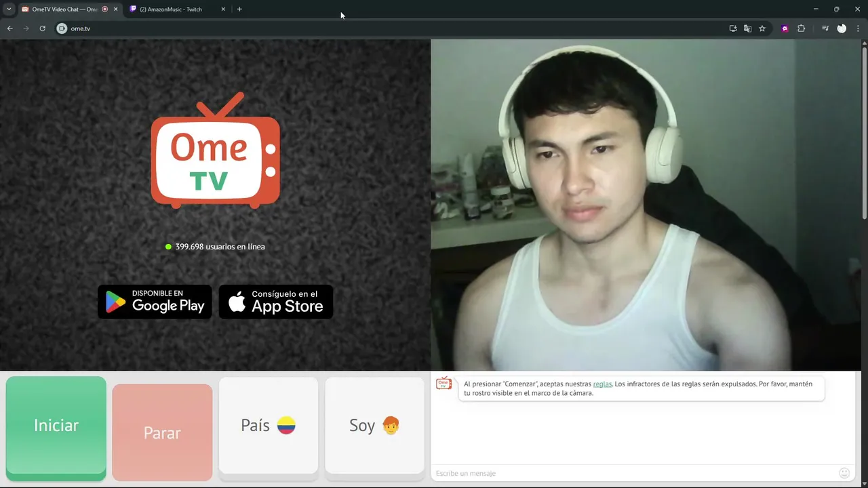Open the media controls music icon

pos(825,28)
